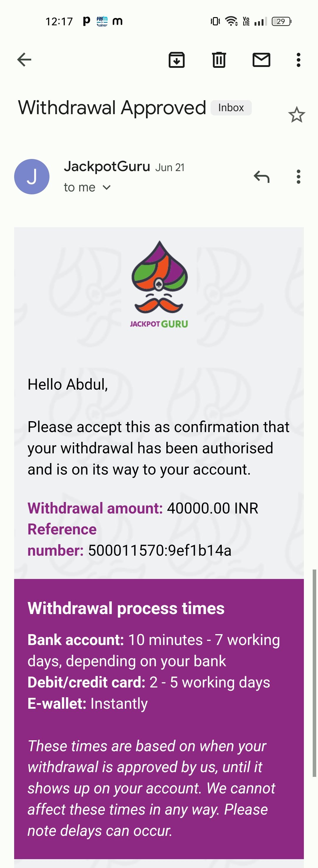Open the top toolbar overflow menu

298,60
